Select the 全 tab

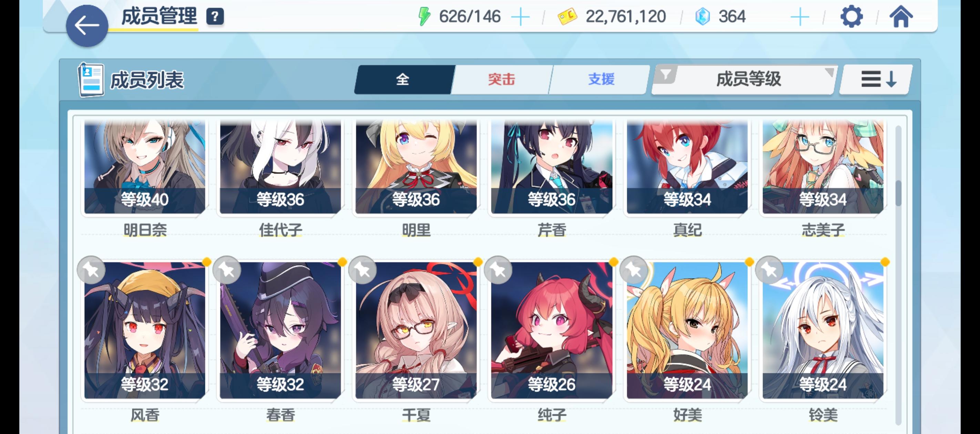403,80
